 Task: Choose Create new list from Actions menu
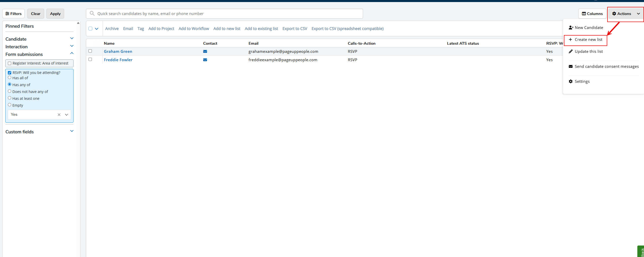click(x=588, y=40)
